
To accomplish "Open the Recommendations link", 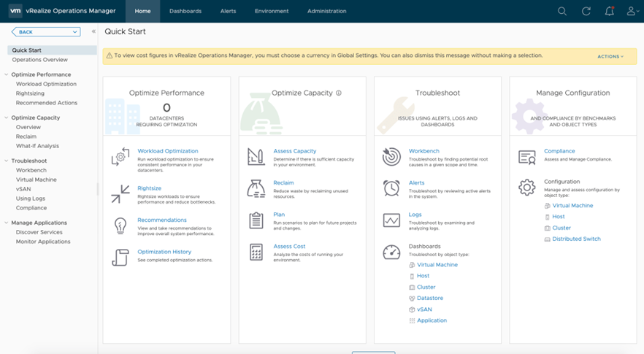I will (162, 220).
